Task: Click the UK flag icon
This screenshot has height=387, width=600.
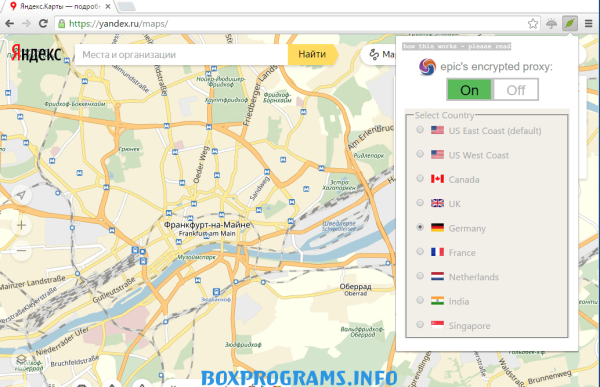Action: click(437, 203)
